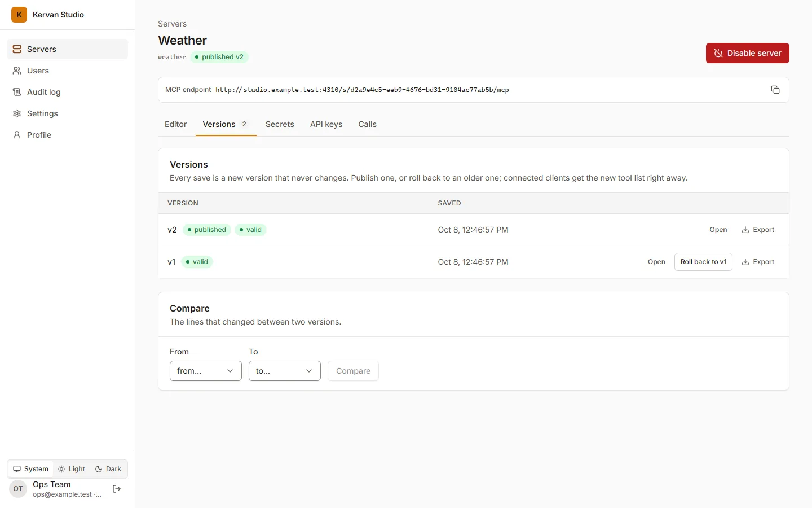Image resolution: width=812 pixels, height=508 pixels.
Task: Click the 'weather' slug text
Action: click(x=171, y=57)
